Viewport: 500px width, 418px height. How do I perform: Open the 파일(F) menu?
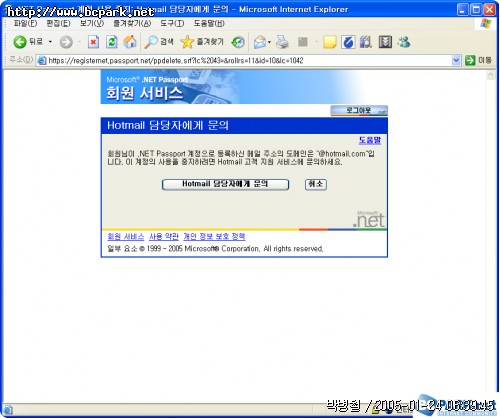[25, 23]
